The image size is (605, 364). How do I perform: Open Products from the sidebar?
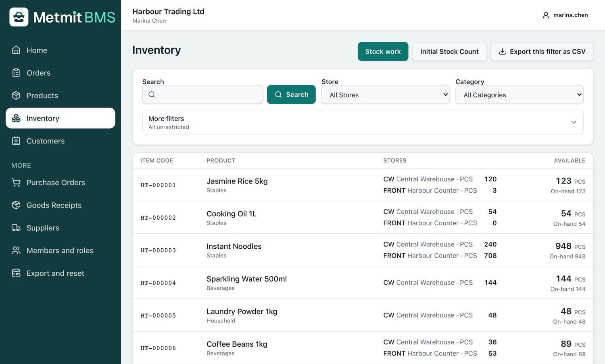point(60,95)
